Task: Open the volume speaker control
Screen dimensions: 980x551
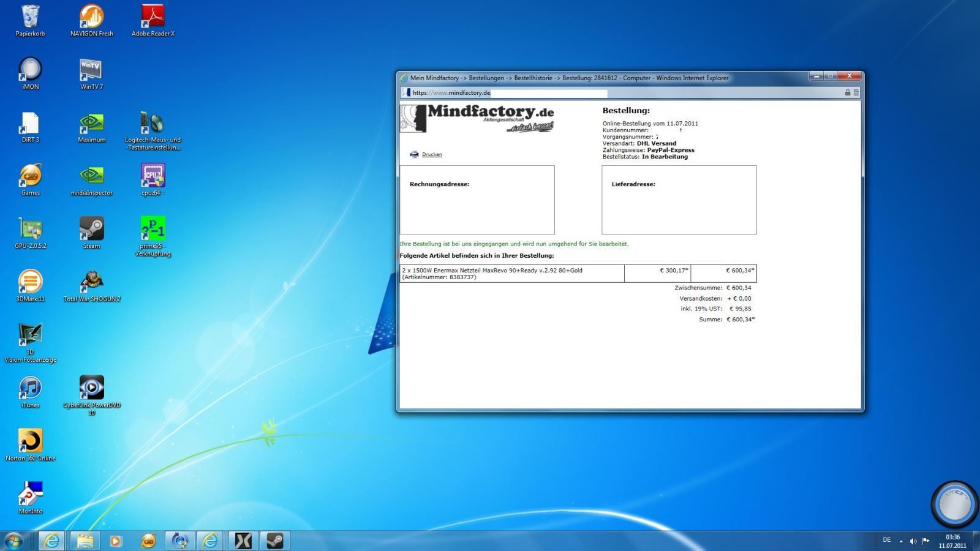Action: (913, 541)
